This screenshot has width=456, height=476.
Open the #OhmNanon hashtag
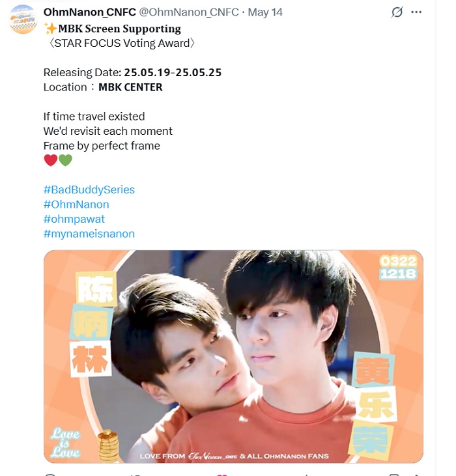click(x=76, y=204)
